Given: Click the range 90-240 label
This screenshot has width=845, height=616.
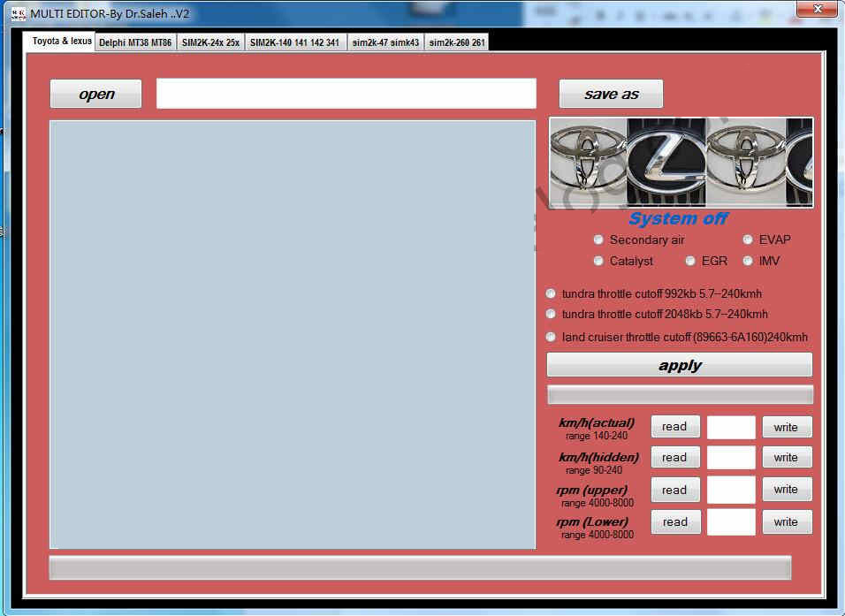Looking at the screenshot, I should (593, 470).
